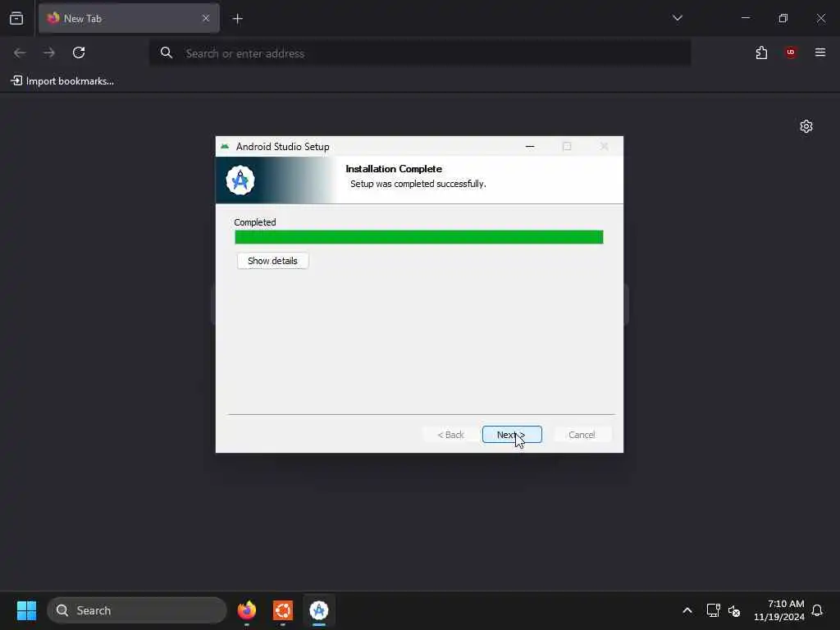Click the Android icon in the setup title bar
The height and width of the screenshot is (630, 840).
[225, 146]
